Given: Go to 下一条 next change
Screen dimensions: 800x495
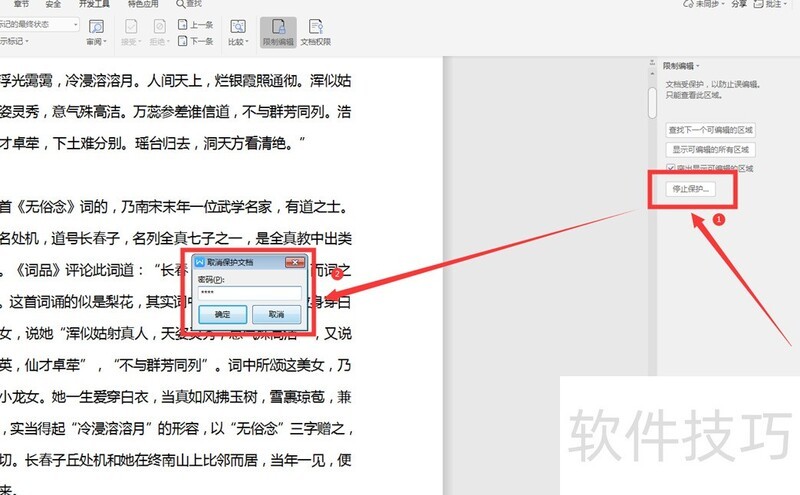Looking at the screenshot, I should pyautogui.click(x=195, y=41).
